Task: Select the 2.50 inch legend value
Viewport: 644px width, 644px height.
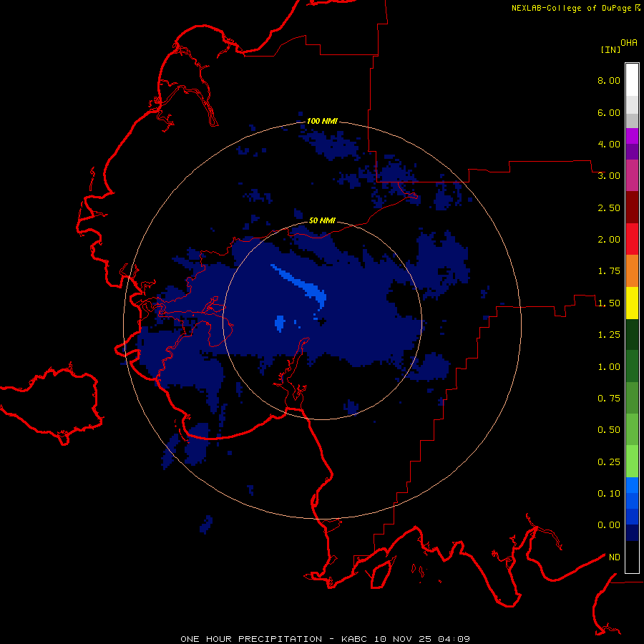Action: click(x=609, y=208)
